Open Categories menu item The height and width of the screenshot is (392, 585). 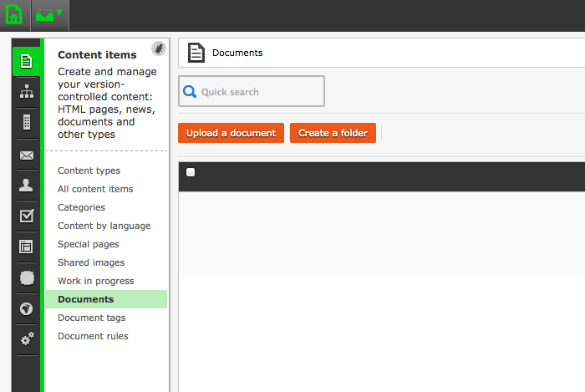(81, 207)
